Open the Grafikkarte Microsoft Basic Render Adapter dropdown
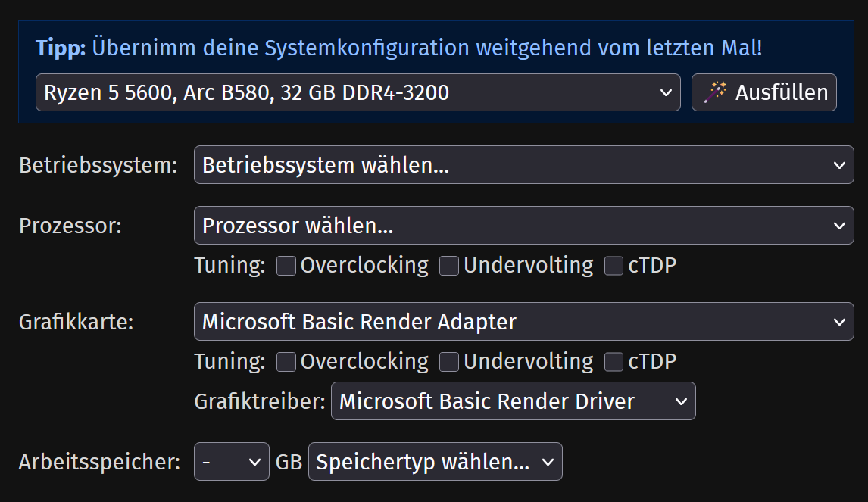The width and height of the screenshot is (868, 502). tap(523, 322)
